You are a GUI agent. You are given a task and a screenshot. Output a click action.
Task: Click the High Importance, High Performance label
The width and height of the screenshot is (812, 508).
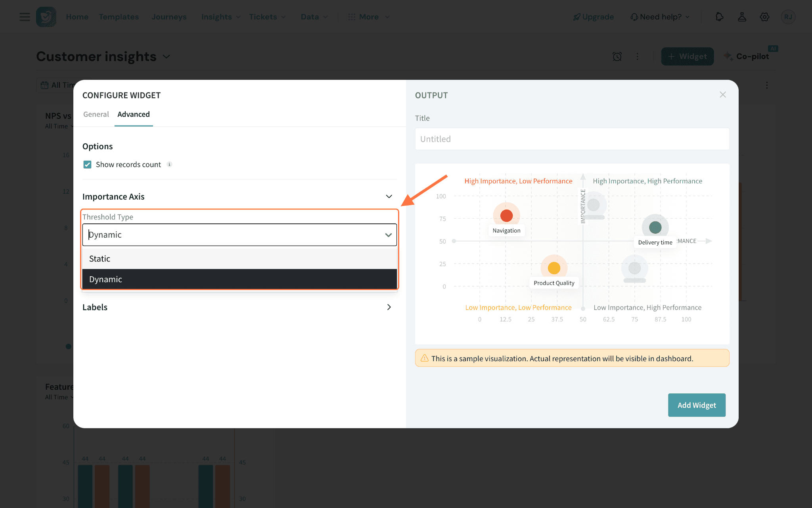(647, 181)
